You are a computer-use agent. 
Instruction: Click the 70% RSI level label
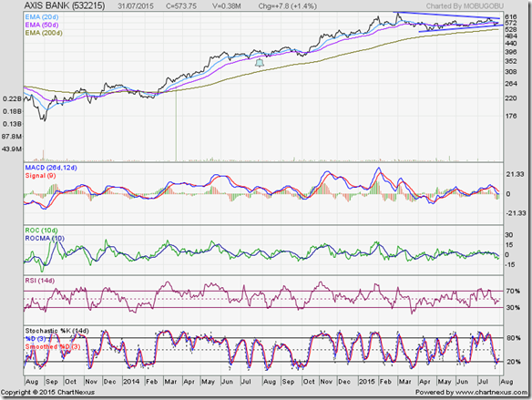pos(513,291)
